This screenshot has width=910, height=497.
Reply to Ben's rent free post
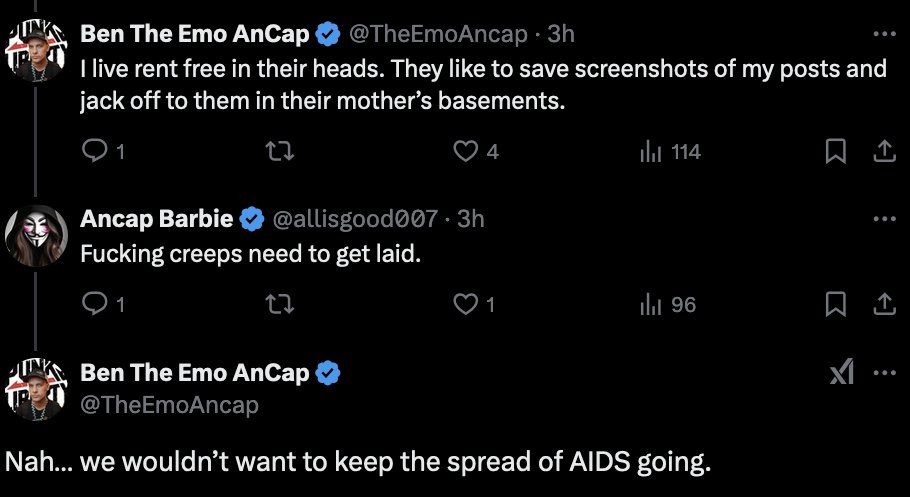pyautogui.click(x=95, y=152)
